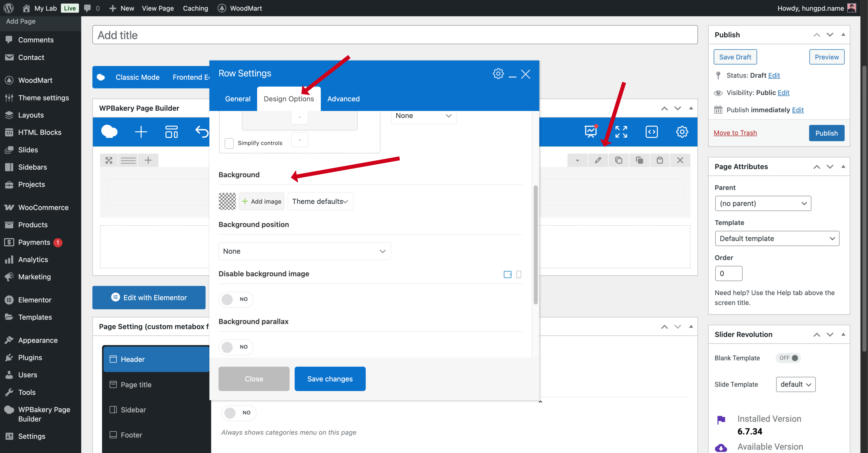Toggle Background parallax switch
Screen dimensions: 868x453
236,347
